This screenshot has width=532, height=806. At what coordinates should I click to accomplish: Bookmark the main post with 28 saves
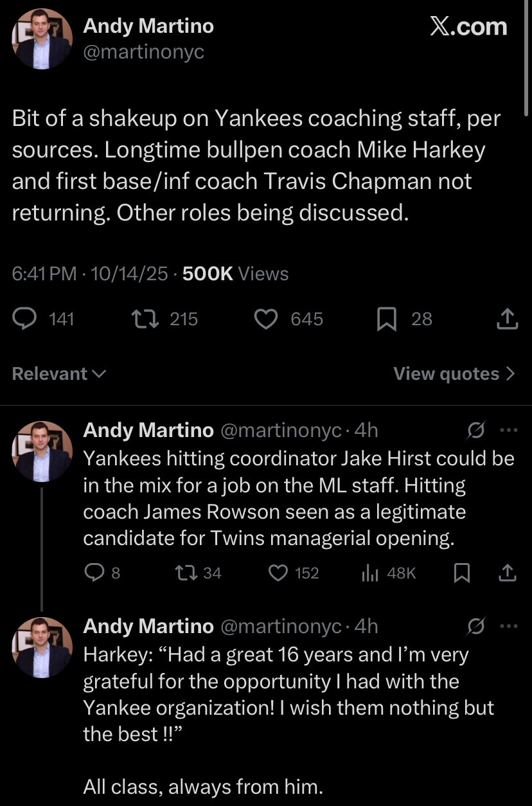tap(387, 319)
